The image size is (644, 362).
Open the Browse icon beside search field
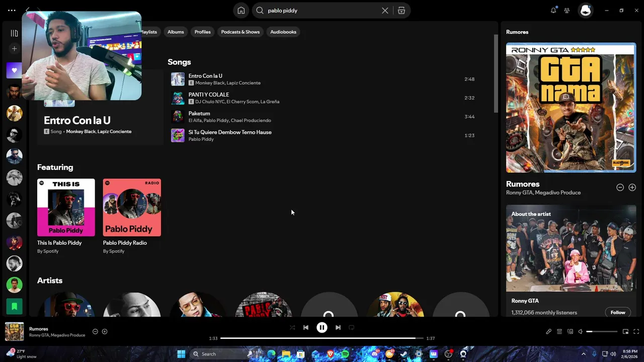(401, 11)
